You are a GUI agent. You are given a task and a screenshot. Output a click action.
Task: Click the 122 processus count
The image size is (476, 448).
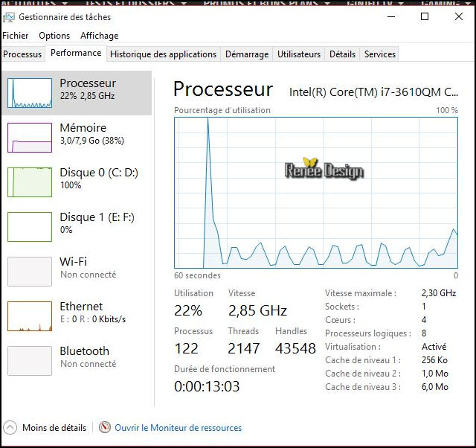coord(186,348)
